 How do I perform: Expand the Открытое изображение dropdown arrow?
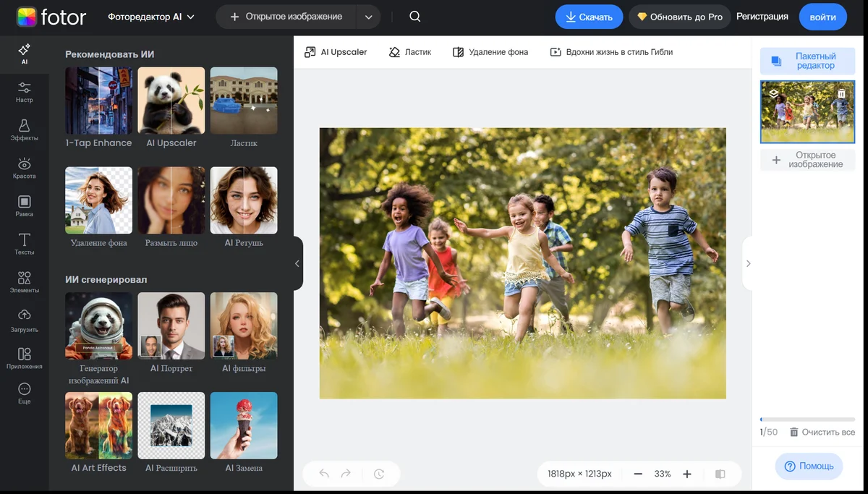click(369, 17)
